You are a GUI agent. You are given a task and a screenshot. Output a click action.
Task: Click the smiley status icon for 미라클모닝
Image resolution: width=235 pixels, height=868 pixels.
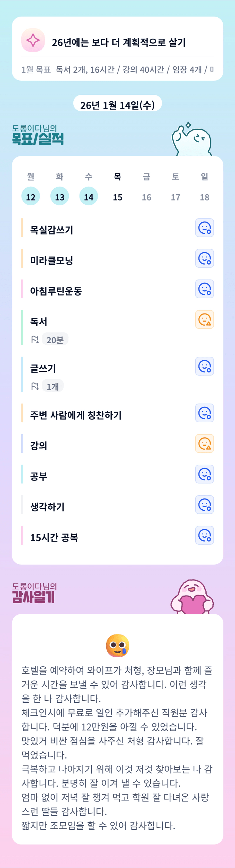(x=204, y=259)
